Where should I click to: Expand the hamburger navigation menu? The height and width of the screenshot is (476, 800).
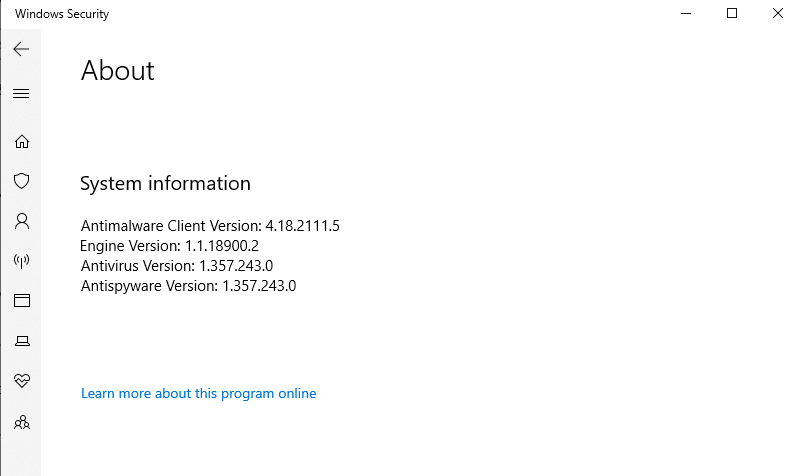21,94
